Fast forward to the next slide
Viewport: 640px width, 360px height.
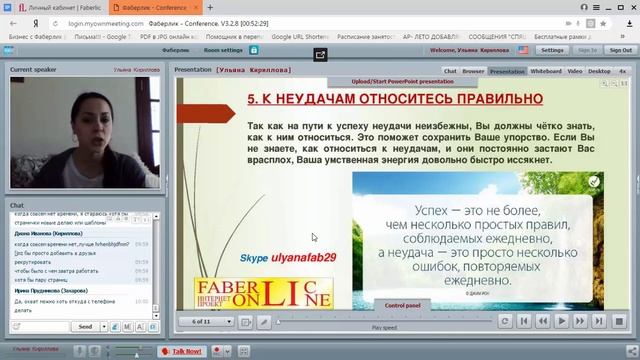click(580, 321)
